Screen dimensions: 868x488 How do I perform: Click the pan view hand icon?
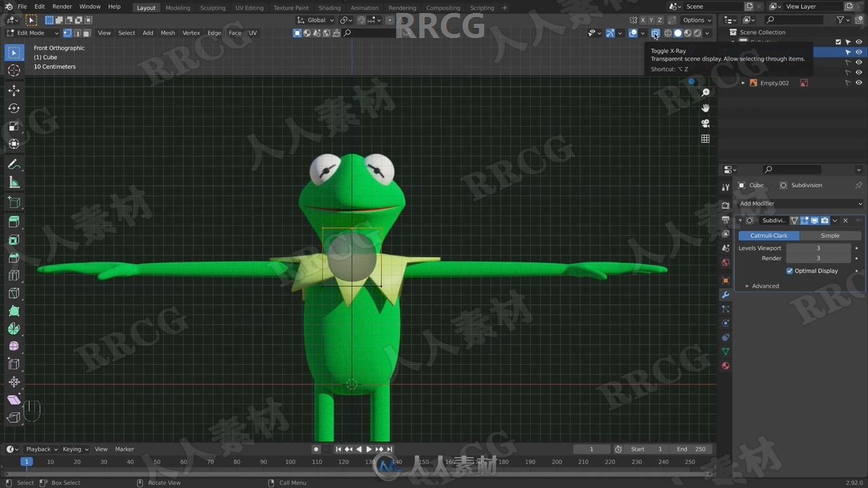[705, 108]
